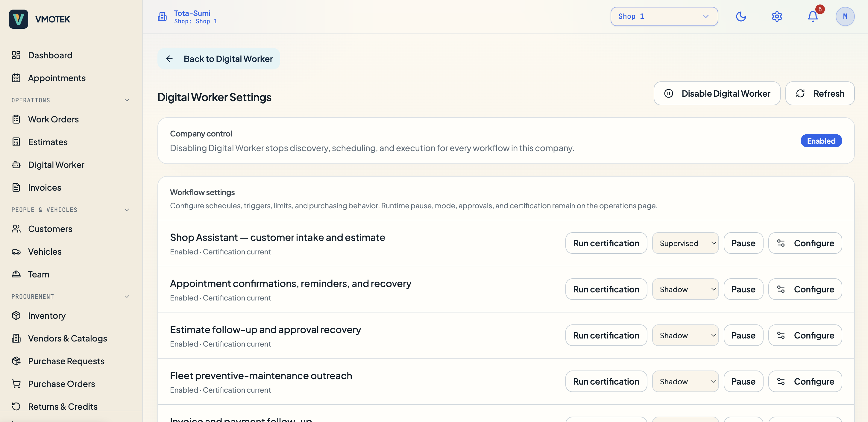Collapse the People & Vehicles section
This screenshot has width=868, height=422.
click(x=127, y=210)
